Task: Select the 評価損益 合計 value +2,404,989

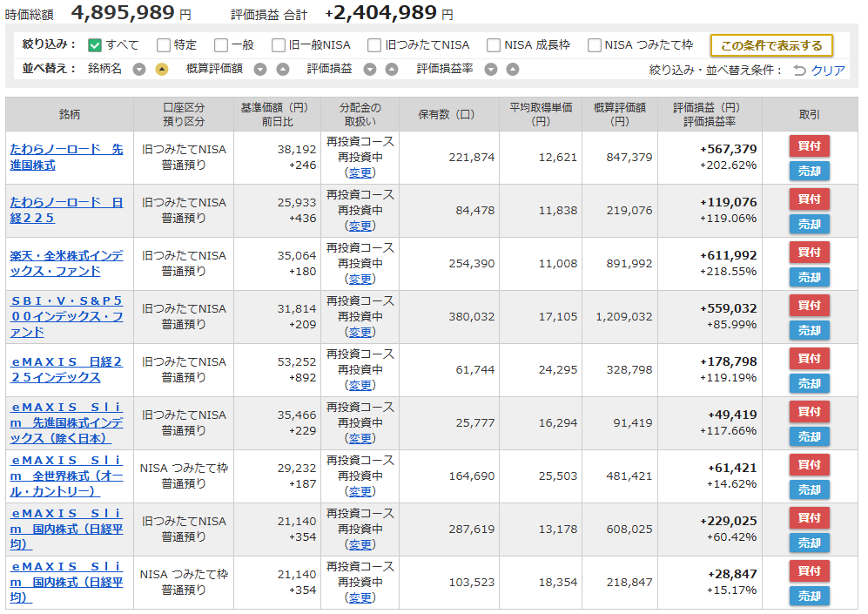Action: (x=380, y=12)
